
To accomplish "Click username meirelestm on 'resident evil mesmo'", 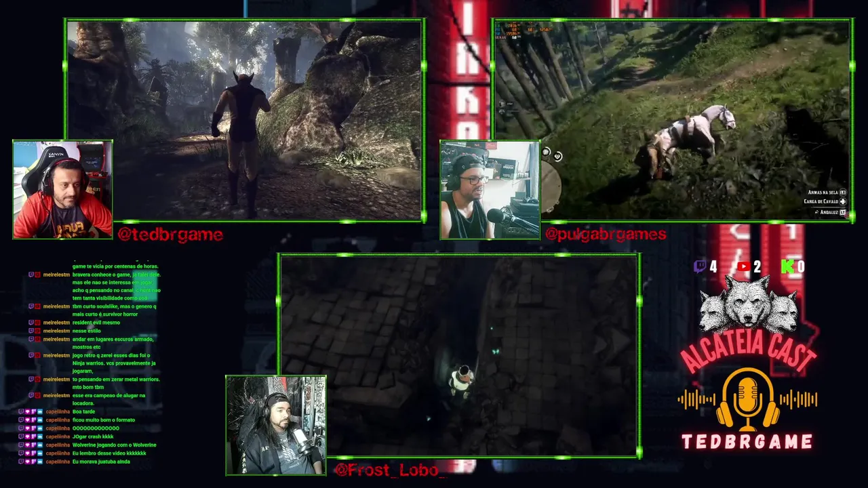I will (x=56, y=323).
